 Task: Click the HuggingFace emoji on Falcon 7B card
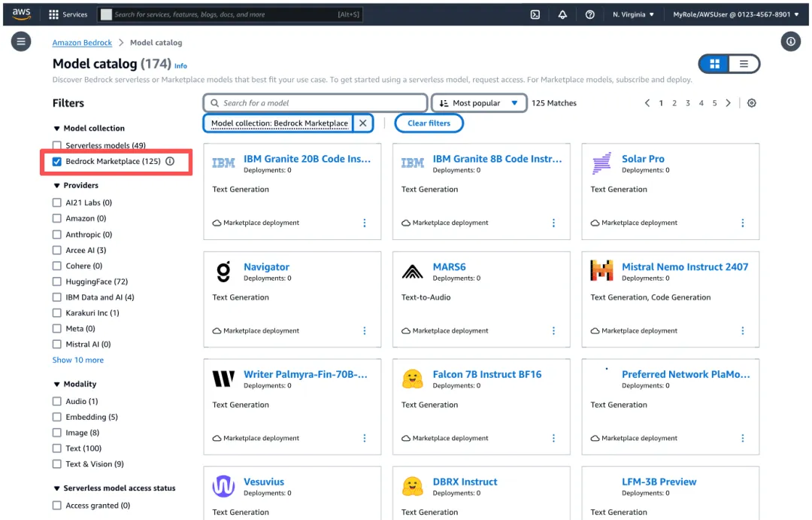(x=412, y=379)
